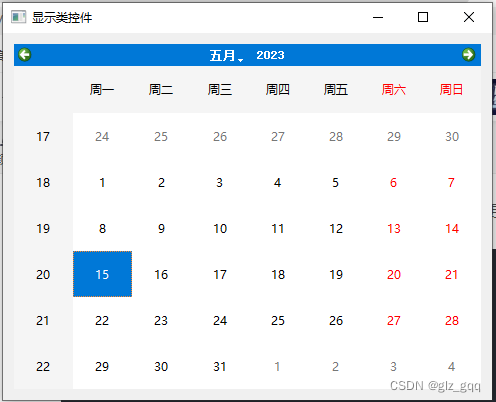Click the 2023 year field
This screenshot has width=496, height=402.
(x=270, y=55)
